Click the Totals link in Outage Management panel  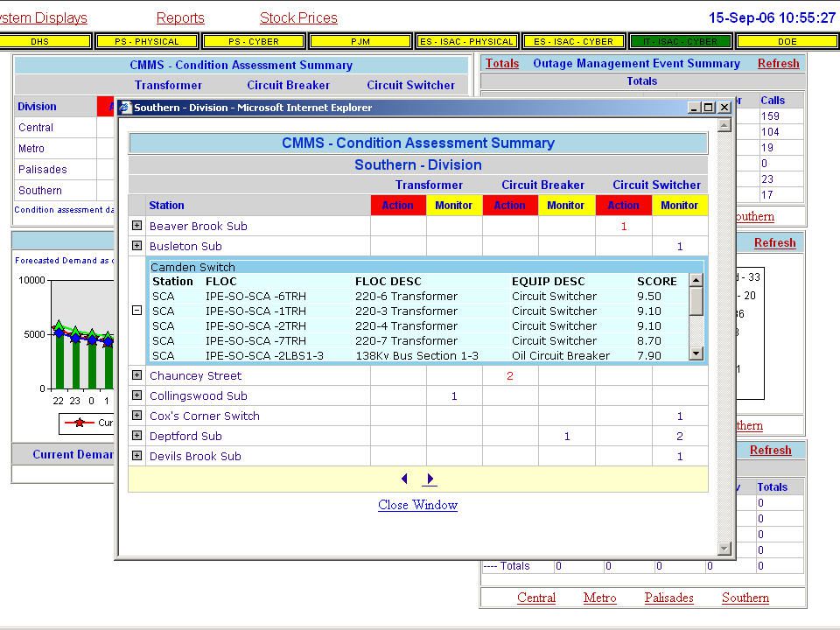click(x=502, y=63)
